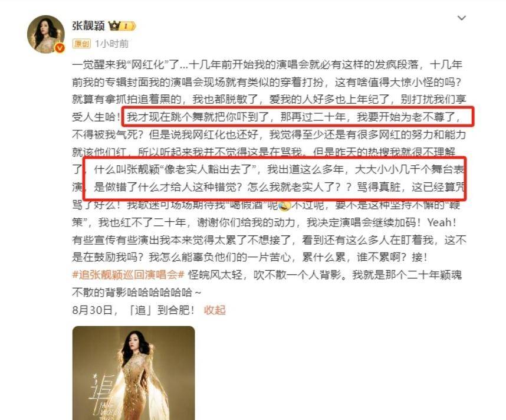The height and width of the screenshot is (420, 506).
Task: Collapse the post using 收起
Action: tap(215, 310)
